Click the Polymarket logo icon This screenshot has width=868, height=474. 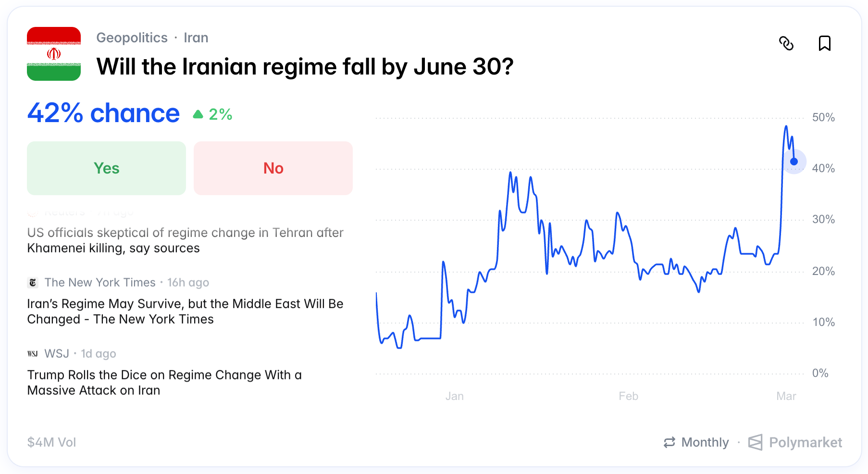(x=755, y=442)
